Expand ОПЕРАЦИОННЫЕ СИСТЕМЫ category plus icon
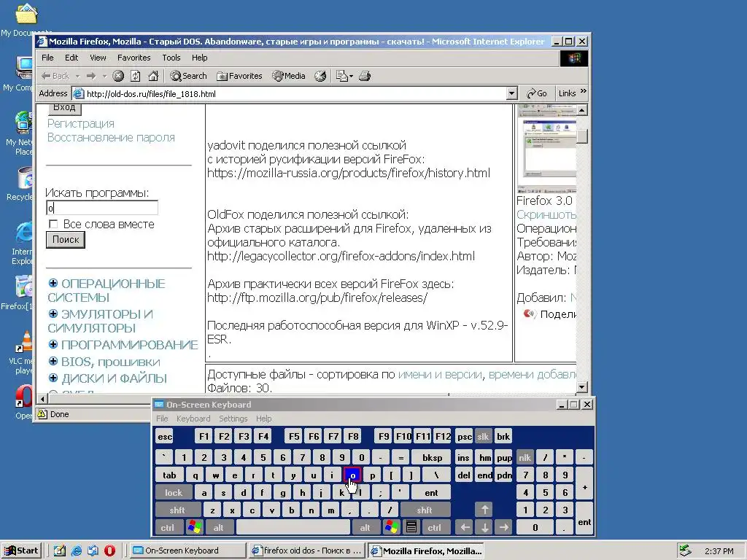The width and height of the screenshot is (747, 560). click(x=53, y=283)
